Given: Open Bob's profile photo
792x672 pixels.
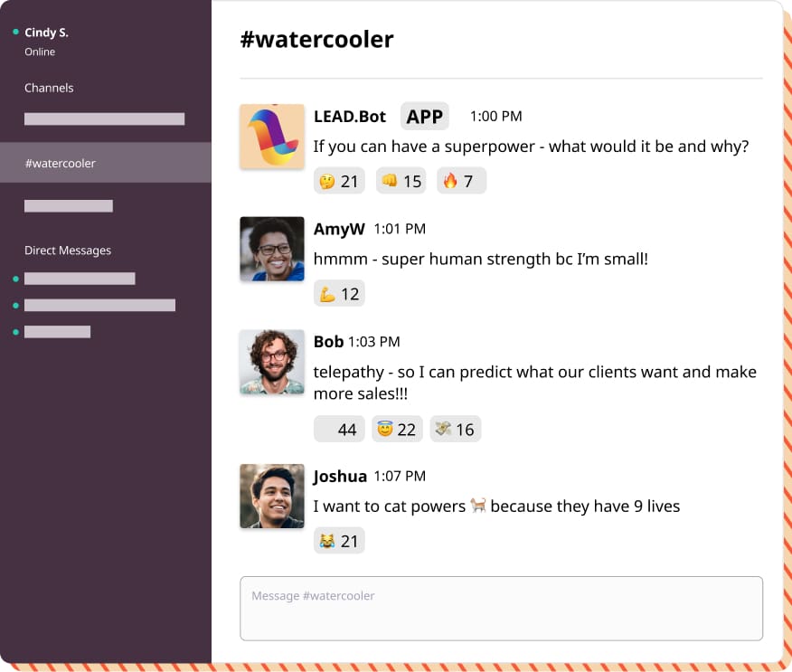Looking at the screenshot, I should coord(272,362).
